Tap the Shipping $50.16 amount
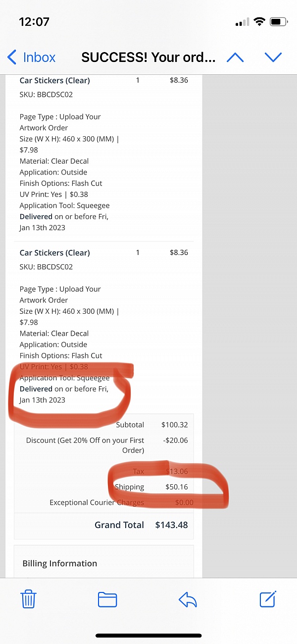This screenshot has height=644, width=297. point(177,487)
